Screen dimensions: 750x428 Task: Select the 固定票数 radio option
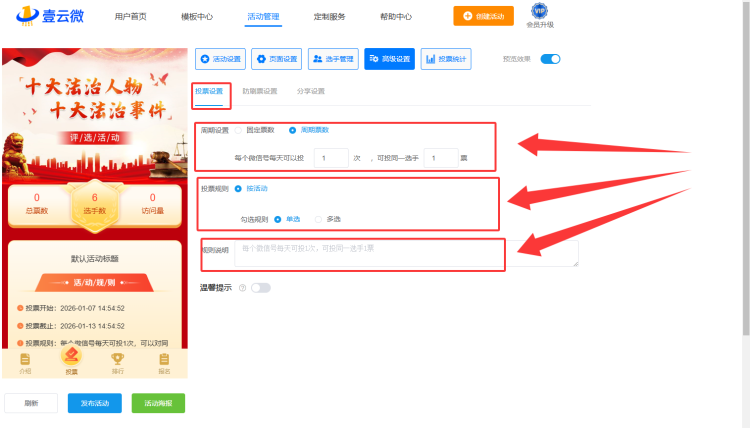(240, 130)
